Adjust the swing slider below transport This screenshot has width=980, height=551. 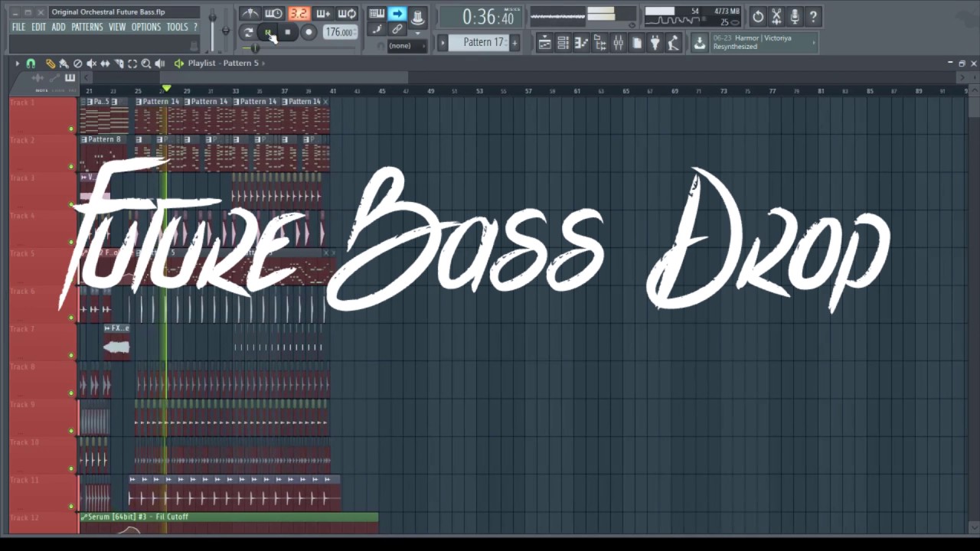click(254, 48)
